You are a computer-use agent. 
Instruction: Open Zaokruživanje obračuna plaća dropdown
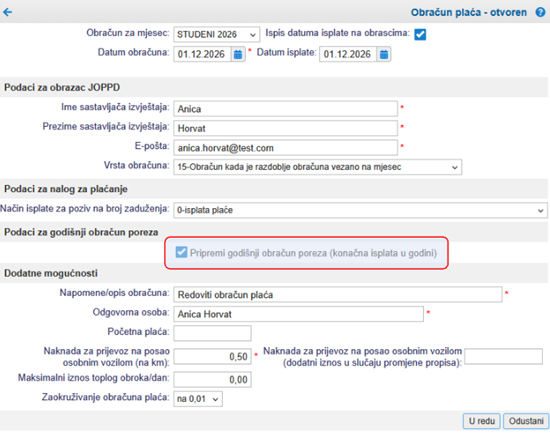point(198,399)
